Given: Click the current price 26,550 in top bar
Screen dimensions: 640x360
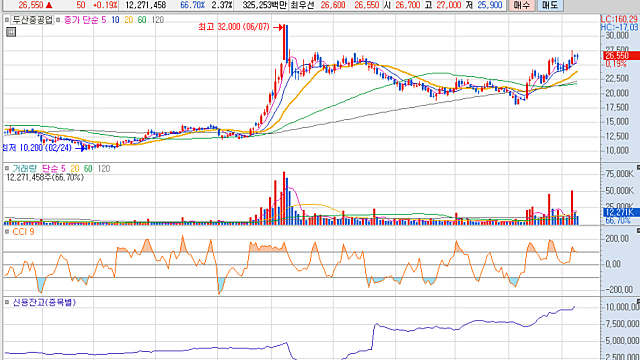Looking at the screenshot, I should [x=31, y=5].
